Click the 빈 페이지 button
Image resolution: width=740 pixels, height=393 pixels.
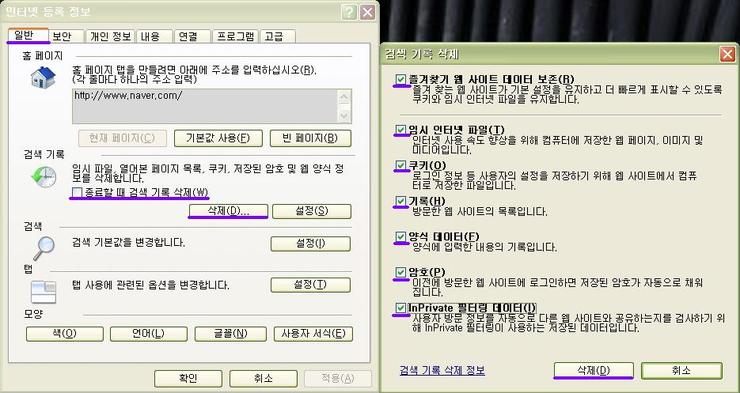[311, 138]
